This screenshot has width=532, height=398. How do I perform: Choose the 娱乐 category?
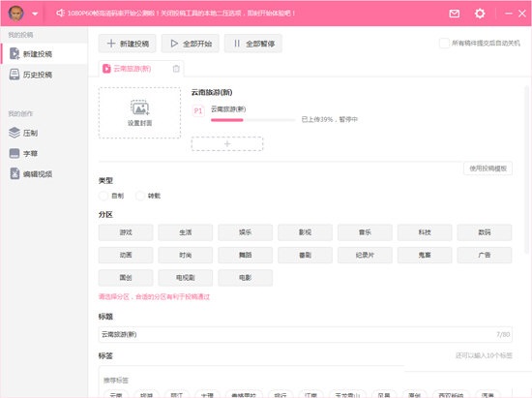pos(246,232)
